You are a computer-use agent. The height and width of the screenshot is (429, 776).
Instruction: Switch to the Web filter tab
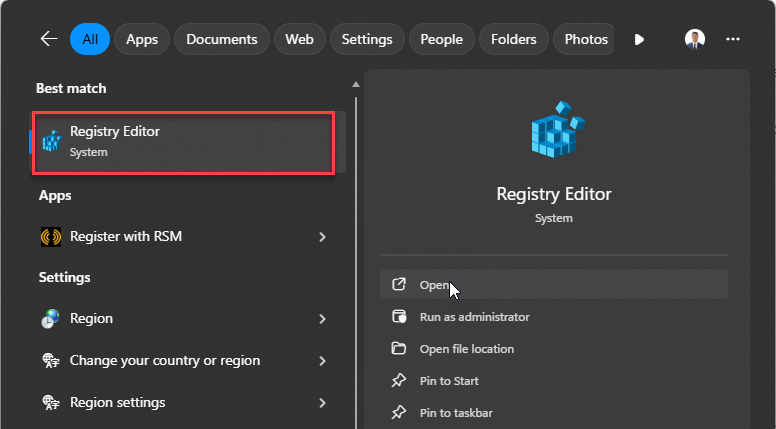(x=299, y=40)
